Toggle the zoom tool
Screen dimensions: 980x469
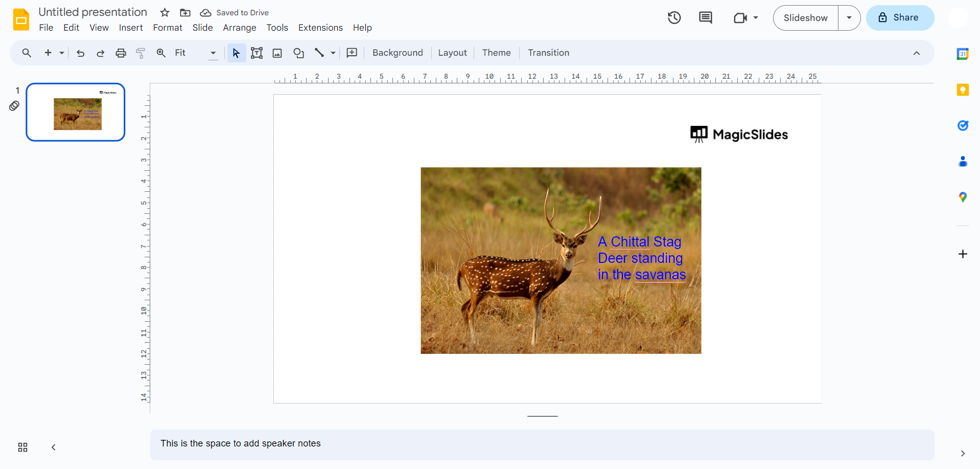tap(160, 53)
